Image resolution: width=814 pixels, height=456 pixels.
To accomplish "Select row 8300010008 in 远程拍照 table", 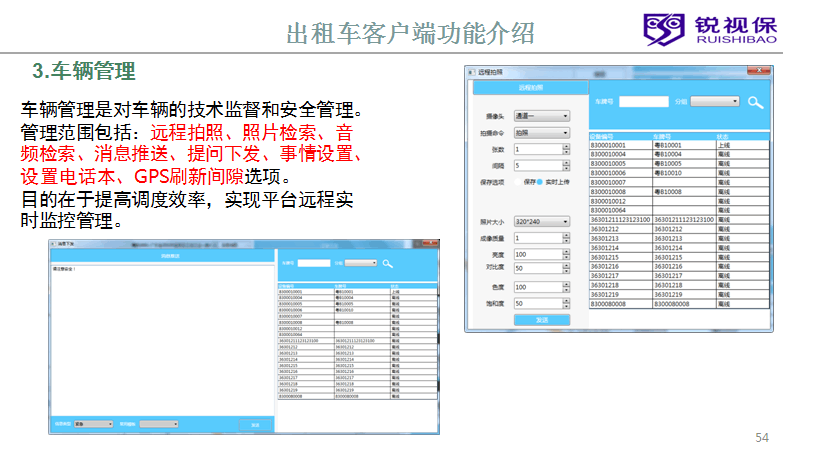I will (679, 192).
